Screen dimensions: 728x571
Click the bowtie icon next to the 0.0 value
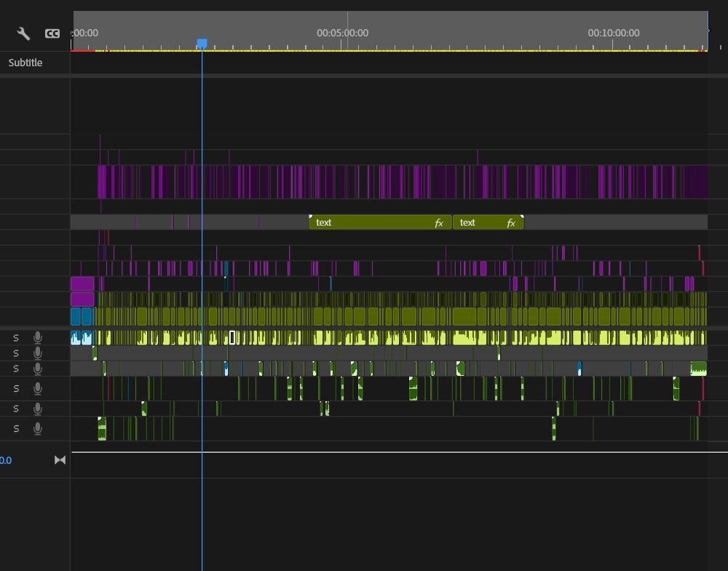click(x=60, y=460)
